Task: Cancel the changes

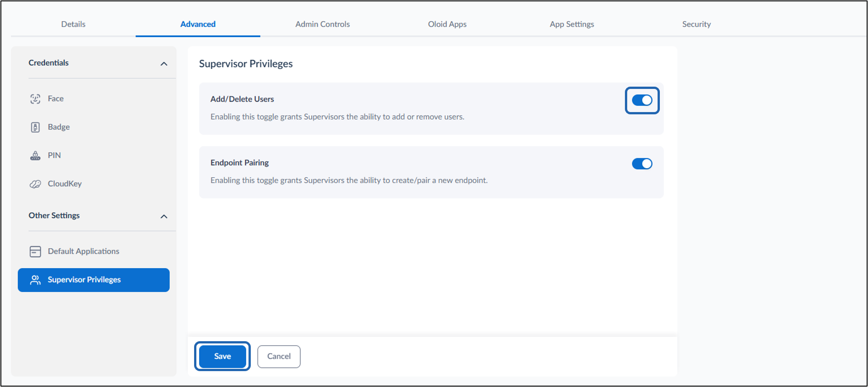Action: [x=279, y=357]
